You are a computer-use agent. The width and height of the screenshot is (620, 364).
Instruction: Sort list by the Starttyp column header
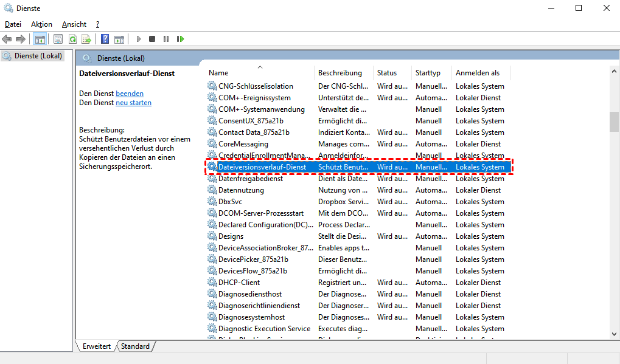[x=428, y=73]
